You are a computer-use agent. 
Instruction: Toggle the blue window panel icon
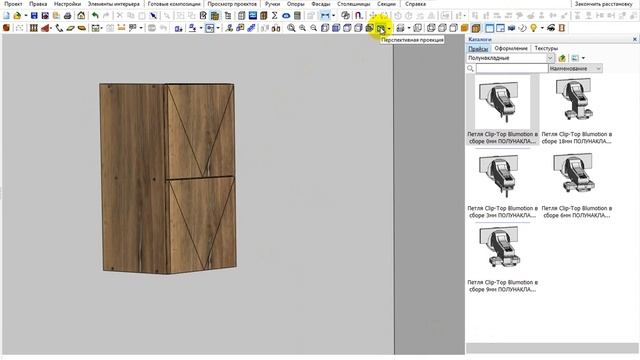(489, 28)
